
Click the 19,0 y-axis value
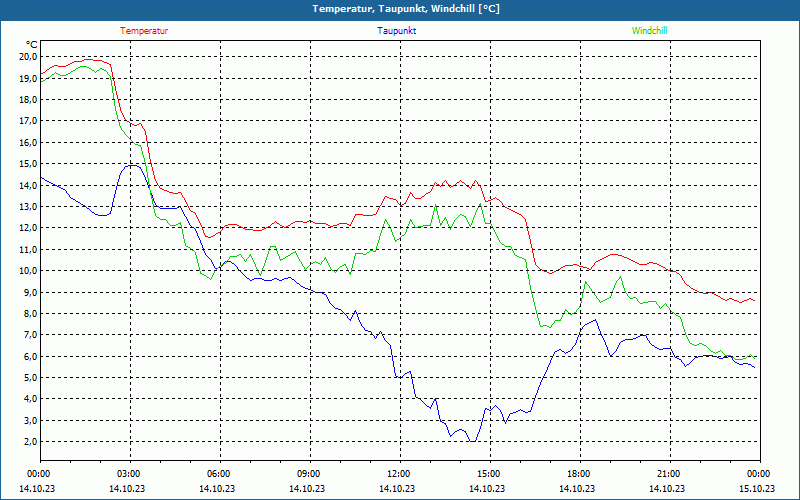click(x=28, y=78)
